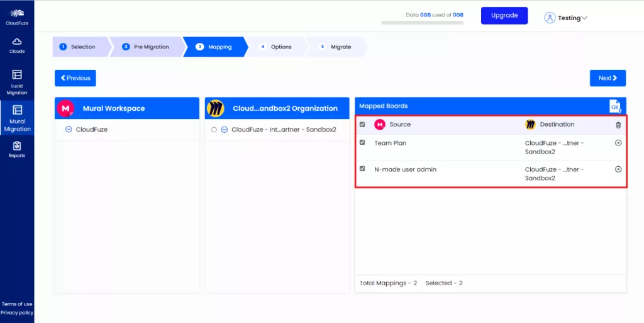Remove the Team Plan mapping
644x323 pixels.
[618, 142]
